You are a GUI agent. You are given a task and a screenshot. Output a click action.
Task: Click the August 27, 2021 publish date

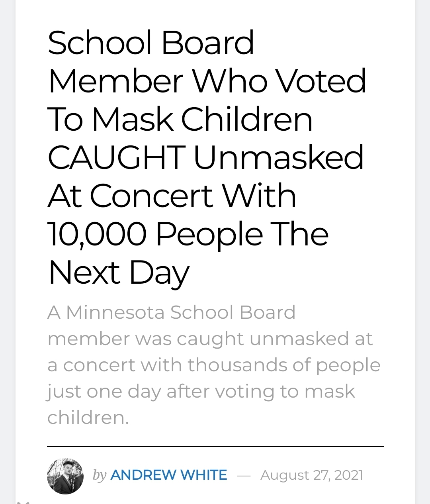(x=311, y=475)
